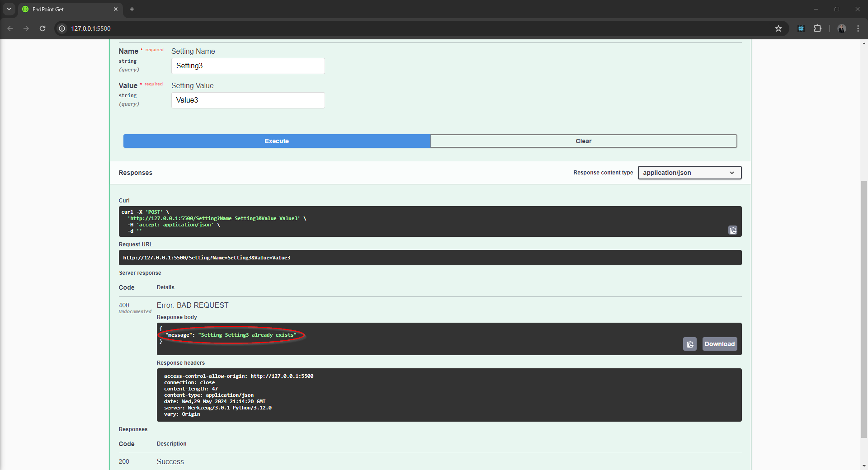
Task: Download the response body
Action: click(x=719, y=344)
